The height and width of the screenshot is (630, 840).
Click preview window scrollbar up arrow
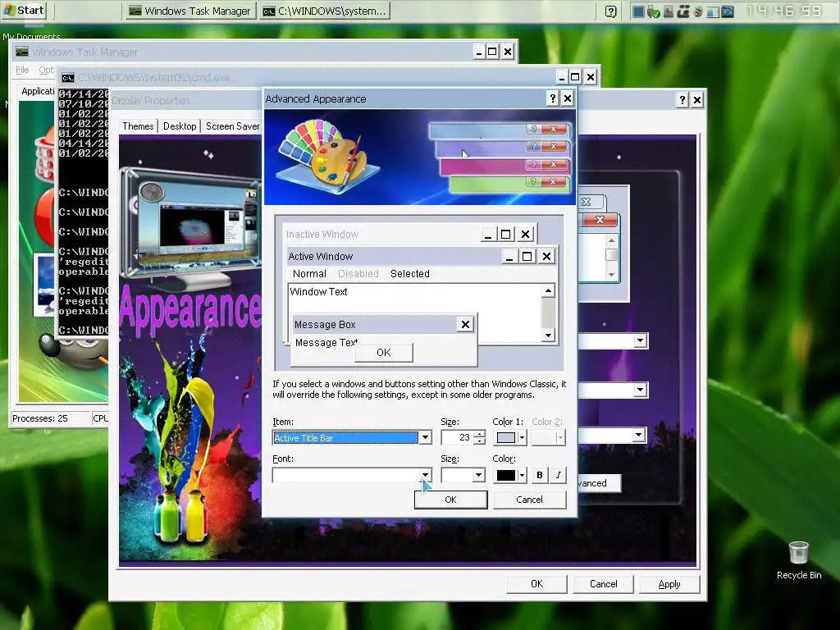pyautogui.click(x=548, y=291)
